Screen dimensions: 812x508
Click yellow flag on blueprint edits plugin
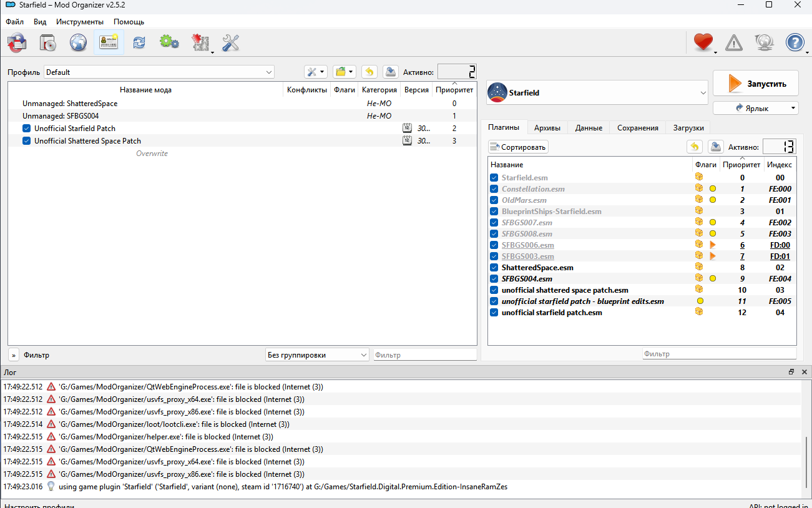(700, 301)
